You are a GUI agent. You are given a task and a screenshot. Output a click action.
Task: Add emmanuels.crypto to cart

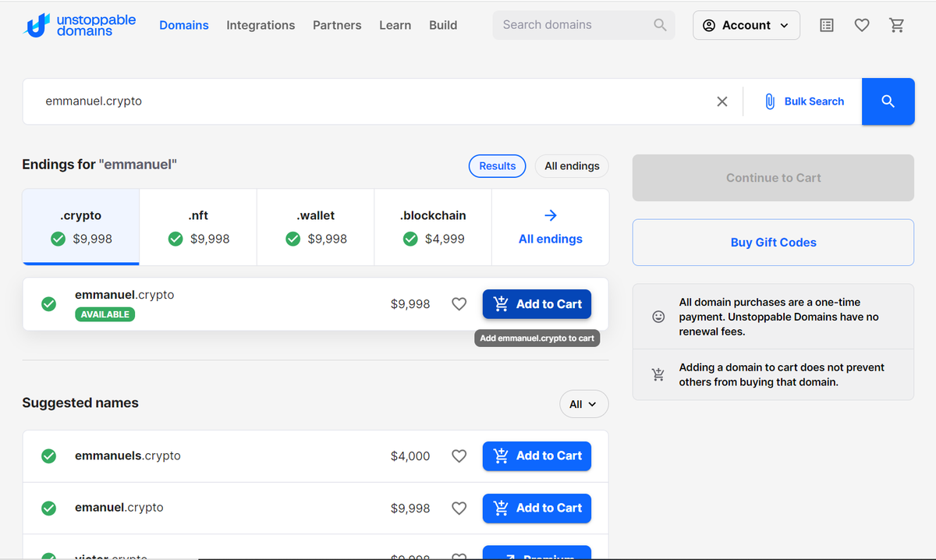coord(537,455)
